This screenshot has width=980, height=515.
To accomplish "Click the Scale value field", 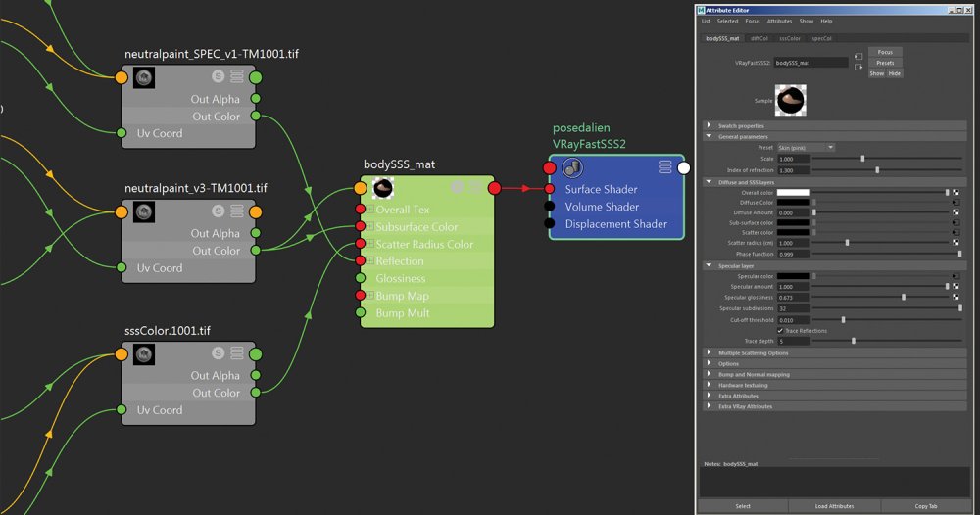I will click(x=793, y=160).
